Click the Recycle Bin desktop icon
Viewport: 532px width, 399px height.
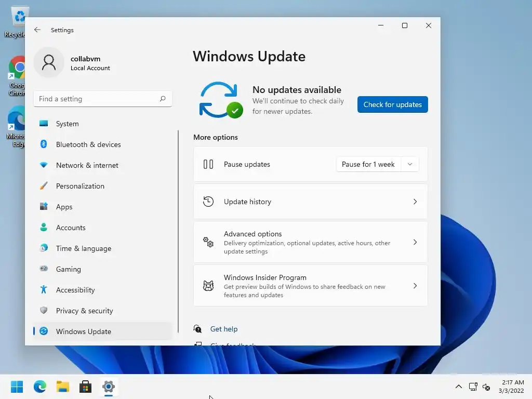15,22
